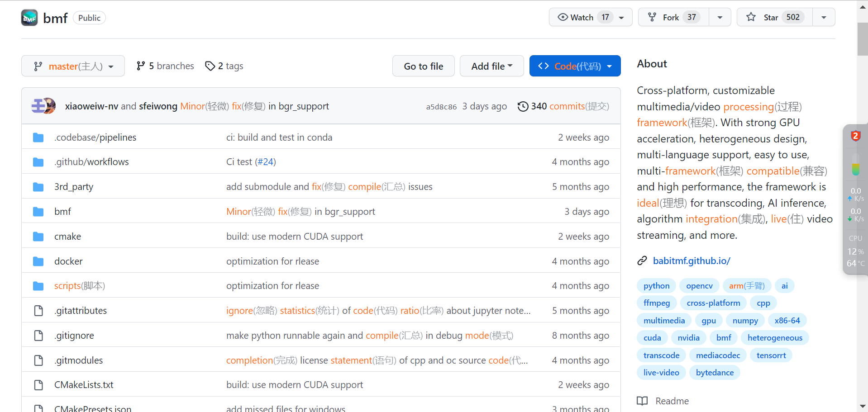
Task: Select the ffmpeg topic tag
Action: tap(657, 303)
